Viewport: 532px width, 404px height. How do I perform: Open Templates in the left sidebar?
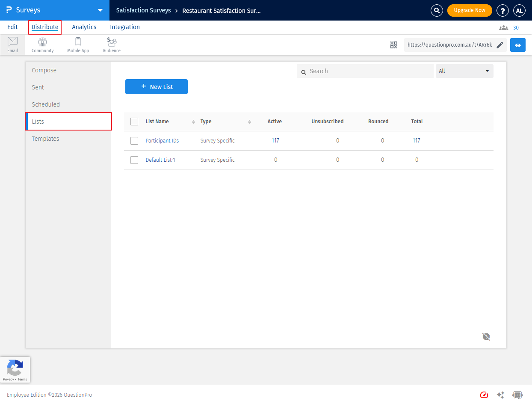45,139
